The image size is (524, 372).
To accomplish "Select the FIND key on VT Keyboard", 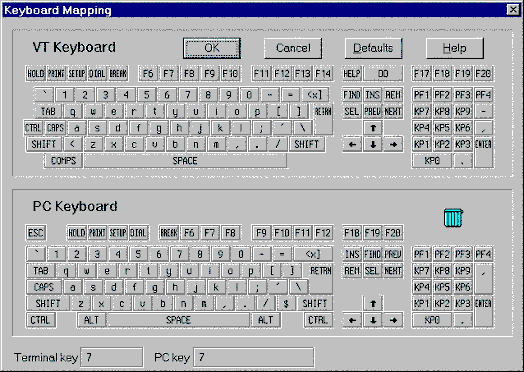I will pyautogui.click(x=352, y=95).
